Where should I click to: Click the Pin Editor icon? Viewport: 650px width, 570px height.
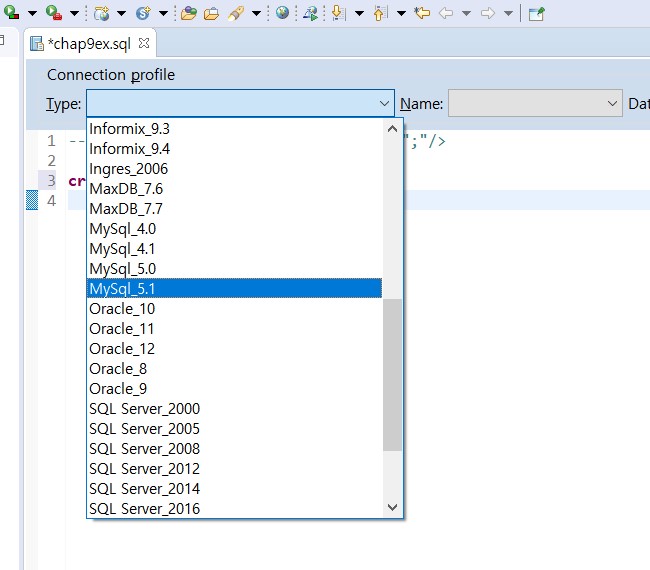point(536,14)
